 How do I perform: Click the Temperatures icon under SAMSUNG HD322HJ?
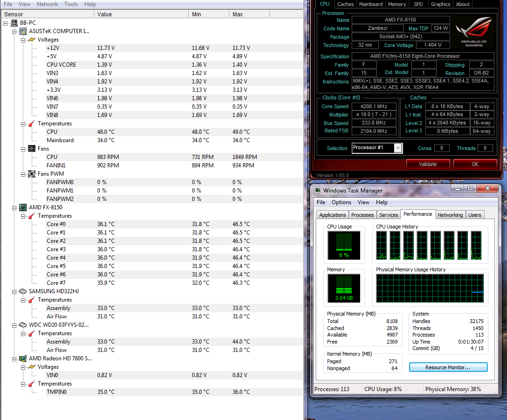pyautogui.click(x=32, y=300)
